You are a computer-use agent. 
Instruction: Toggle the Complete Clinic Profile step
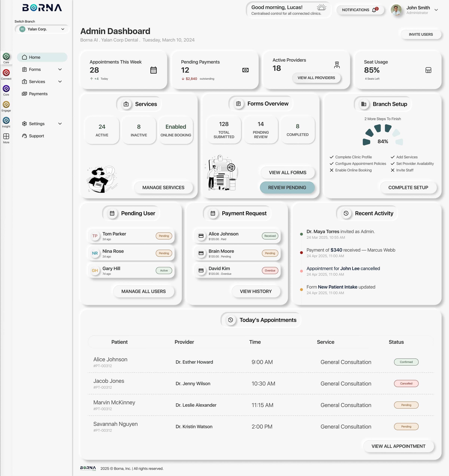point(351,157)
